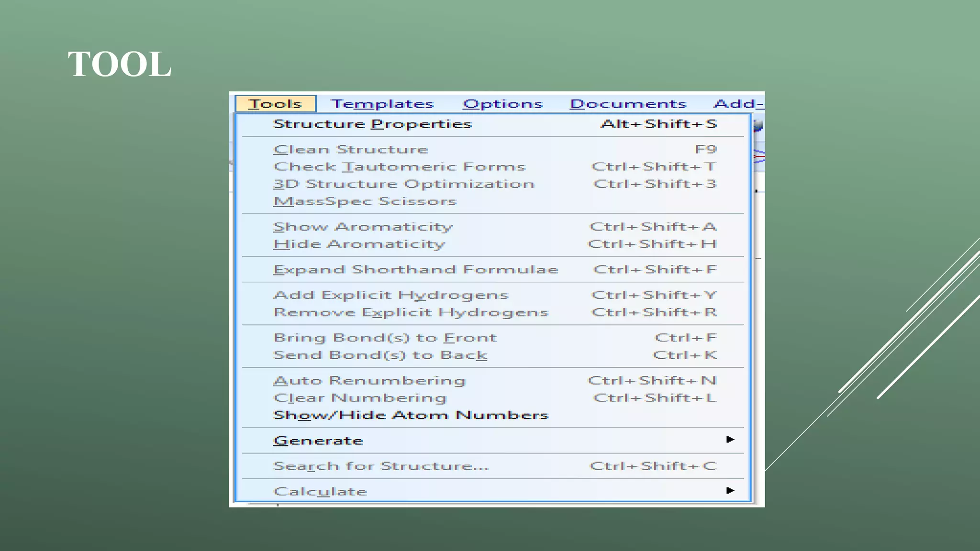The image size is (980, 551).
Task: Choose Show/Hide Atom Numbers
Action: click(411, 415)
